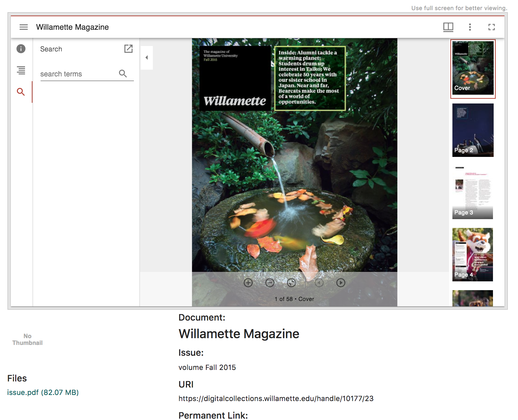This screenshot has height=420, width=518.
Task: Zoom out with the minus icon
Action: point(270,283)
